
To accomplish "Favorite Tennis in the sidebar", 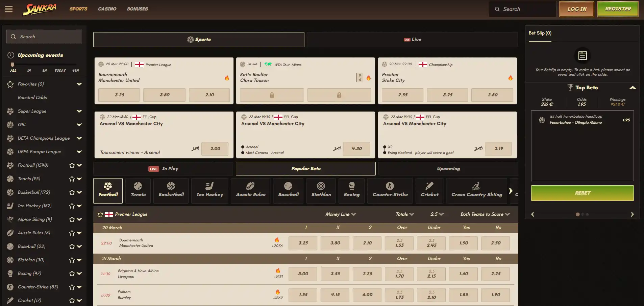I will point(72,179).
